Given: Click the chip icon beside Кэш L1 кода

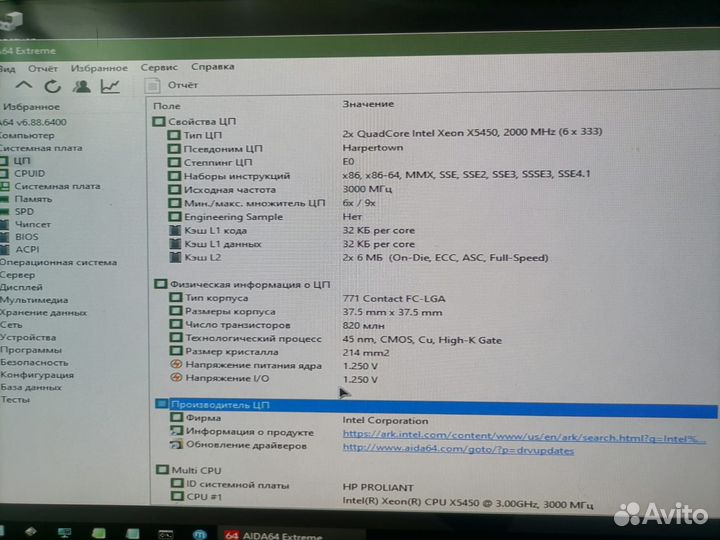Looking at the screenshot, I should [x=175, y=230].
